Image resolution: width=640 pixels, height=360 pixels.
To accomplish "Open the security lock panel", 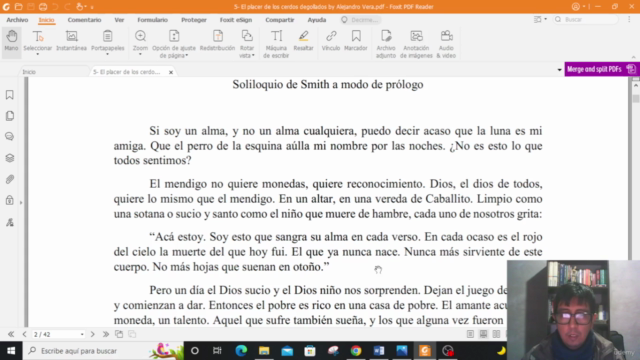I will click(9, 200).
